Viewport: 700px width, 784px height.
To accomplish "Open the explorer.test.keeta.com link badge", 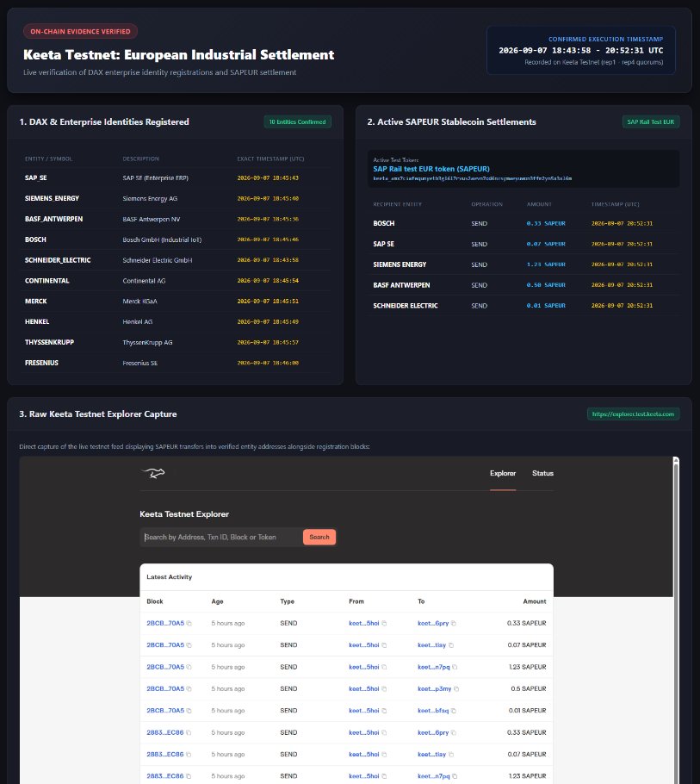I will (x=633, y=414).
